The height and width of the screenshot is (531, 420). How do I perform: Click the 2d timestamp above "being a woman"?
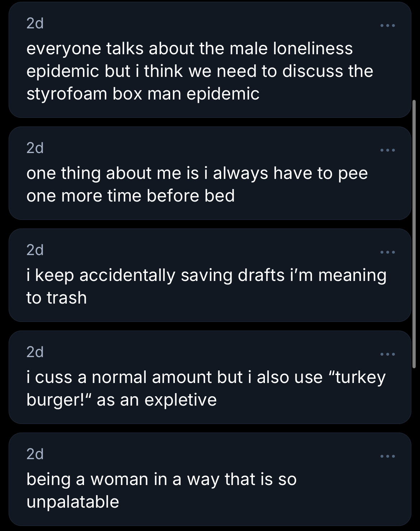coord(35,454)
